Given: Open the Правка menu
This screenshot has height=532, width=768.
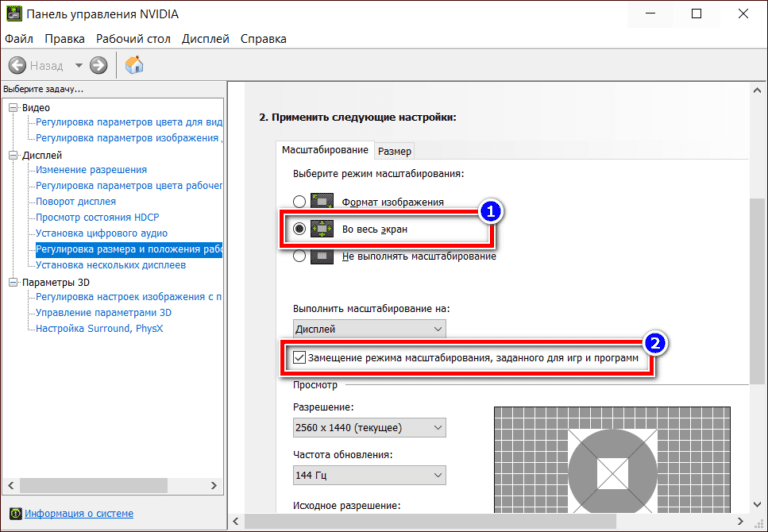Looking at the screenshot, I should pyautogui.click(x=65, y=39).
